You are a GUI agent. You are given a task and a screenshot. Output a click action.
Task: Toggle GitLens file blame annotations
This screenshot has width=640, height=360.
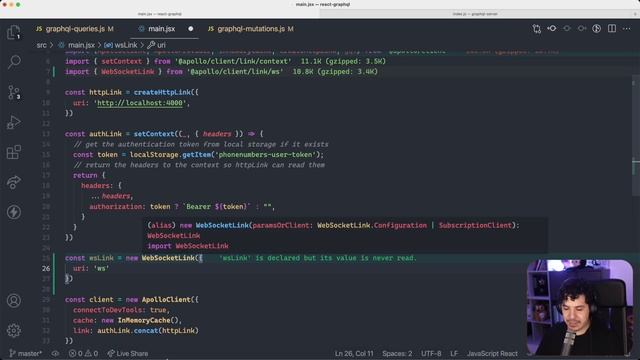(x=596, y=29)
